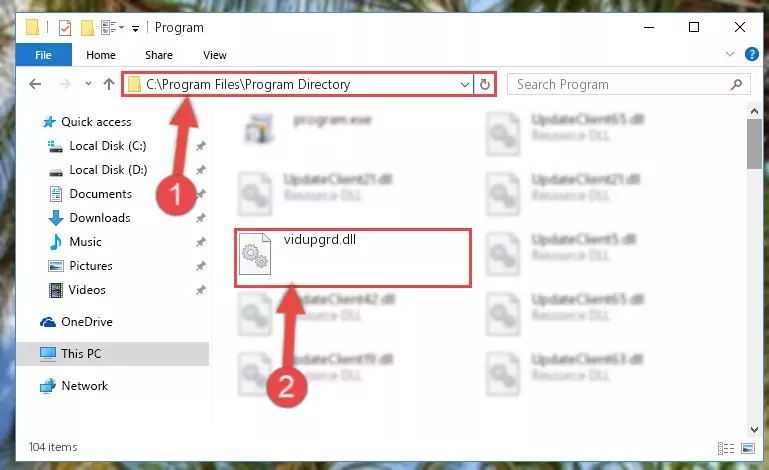Screen dimensions: 769x470
Task: Toggle pin for the Music folder
Action: click(201, 242)
